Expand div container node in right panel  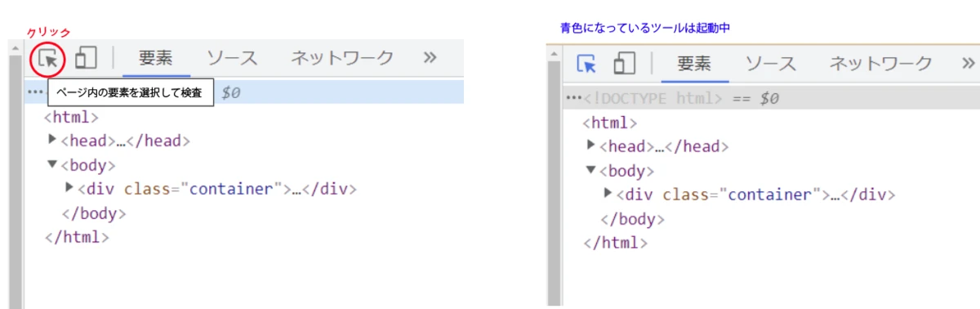608,194
